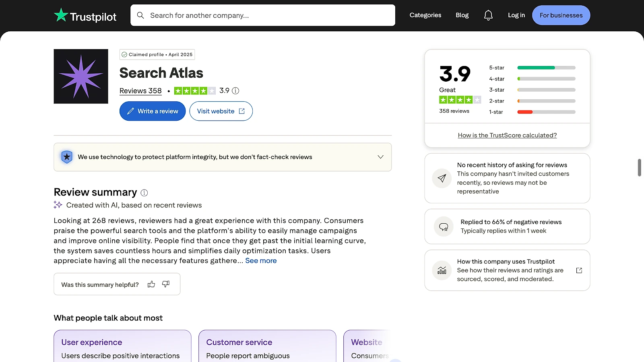Click the '358 reviews' count text
644x362 pixels.
(x=454, y=111)
